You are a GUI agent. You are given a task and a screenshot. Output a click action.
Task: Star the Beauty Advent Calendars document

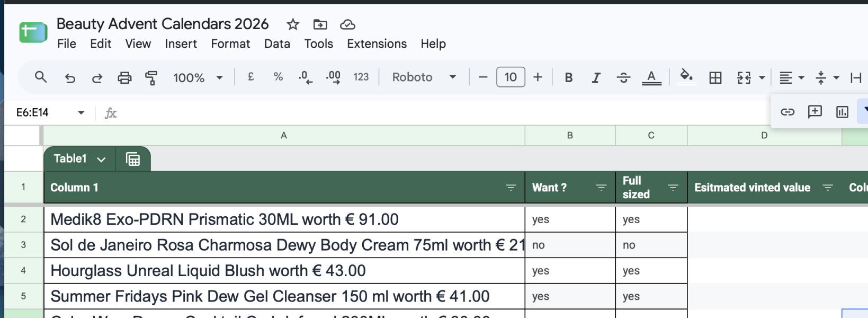pos(293,24)
